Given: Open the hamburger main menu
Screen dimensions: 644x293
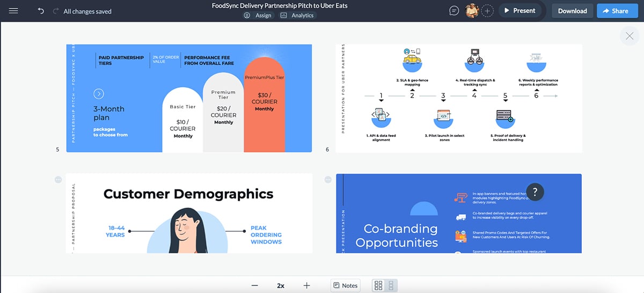Looking at the screenshot, I should pos(14,11).
